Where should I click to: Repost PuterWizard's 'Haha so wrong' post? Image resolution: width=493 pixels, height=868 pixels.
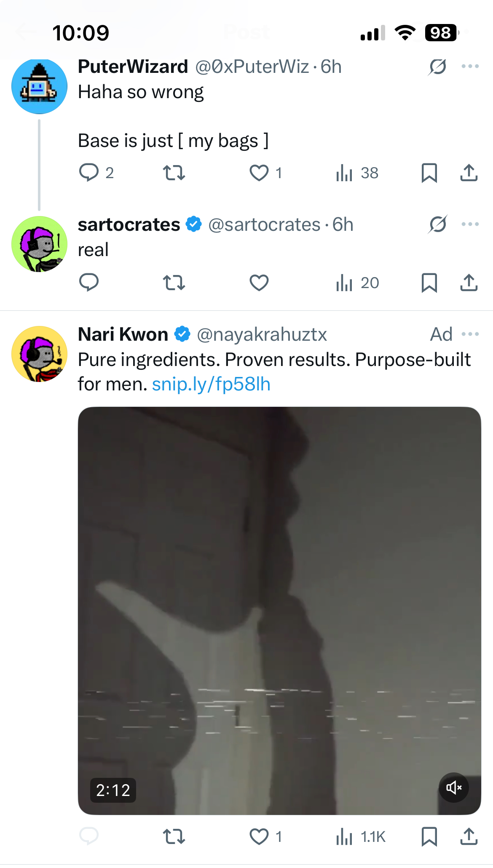point(174,173)
